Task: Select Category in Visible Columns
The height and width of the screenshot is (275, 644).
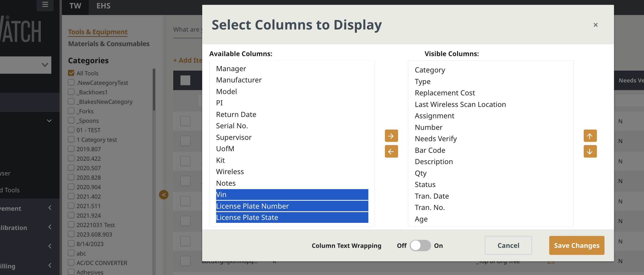Action: [491, 70]
